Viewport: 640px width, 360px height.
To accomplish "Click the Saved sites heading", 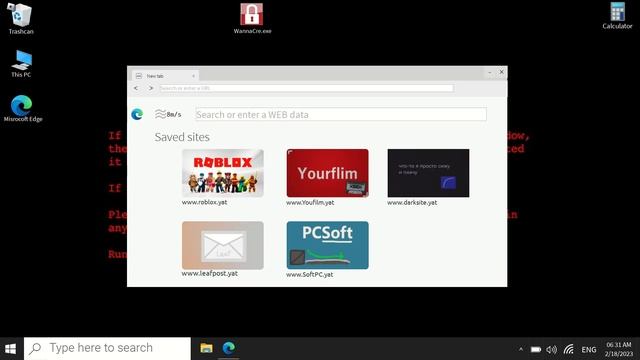I will coord(182,137).
